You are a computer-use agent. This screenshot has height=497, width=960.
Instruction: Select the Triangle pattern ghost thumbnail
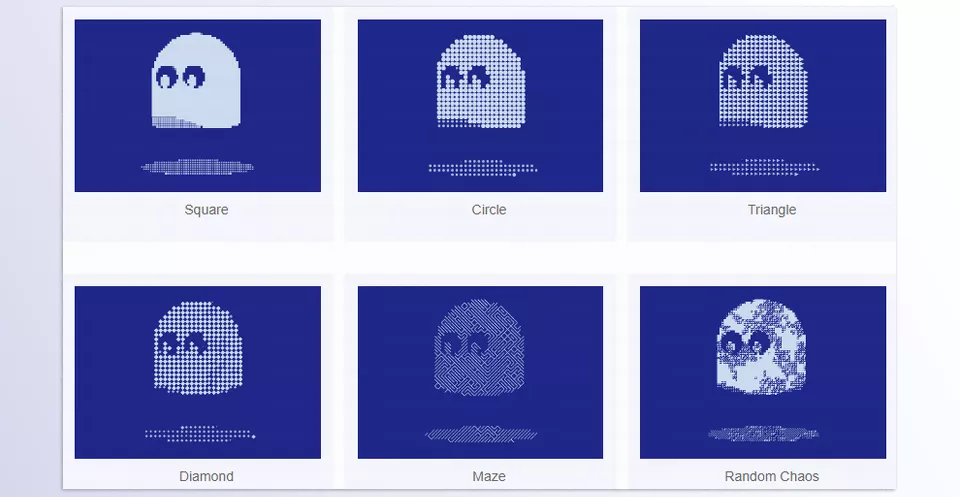(763, 105)
